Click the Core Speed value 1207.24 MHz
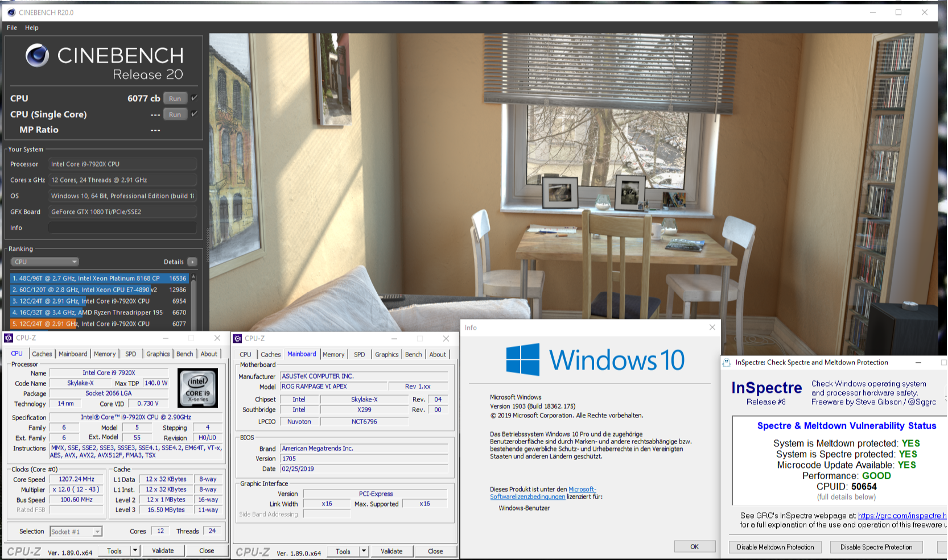 (x=77, y=479)
